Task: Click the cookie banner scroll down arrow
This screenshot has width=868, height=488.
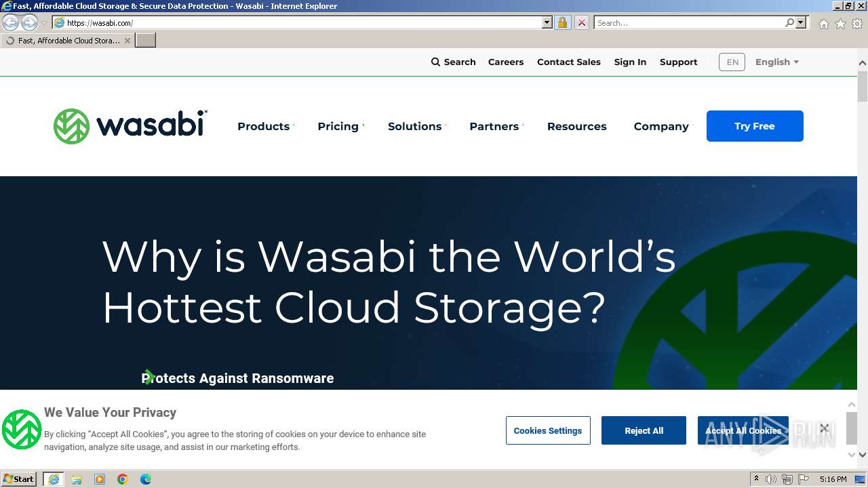Action: (x=852, y=454)
